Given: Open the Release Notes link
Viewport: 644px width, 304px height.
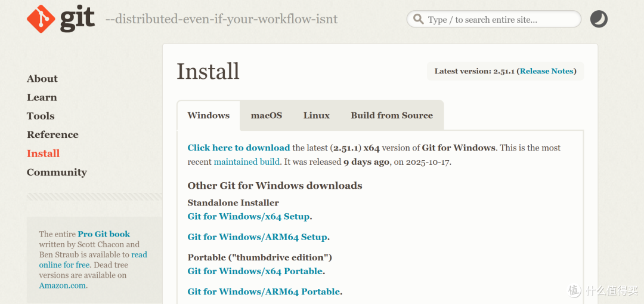Looking at the screenshot, I should (x=547, y=71).
